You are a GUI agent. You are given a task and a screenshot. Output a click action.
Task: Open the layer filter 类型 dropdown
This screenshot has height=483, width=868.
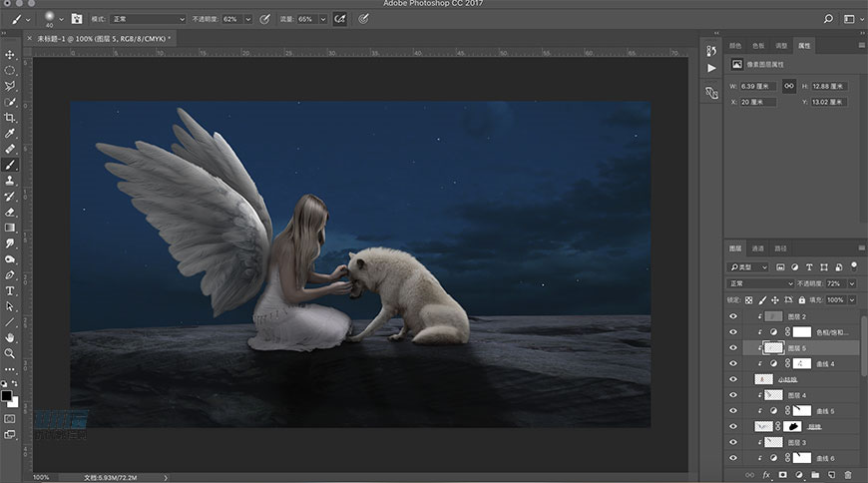[x=748, y=267]
